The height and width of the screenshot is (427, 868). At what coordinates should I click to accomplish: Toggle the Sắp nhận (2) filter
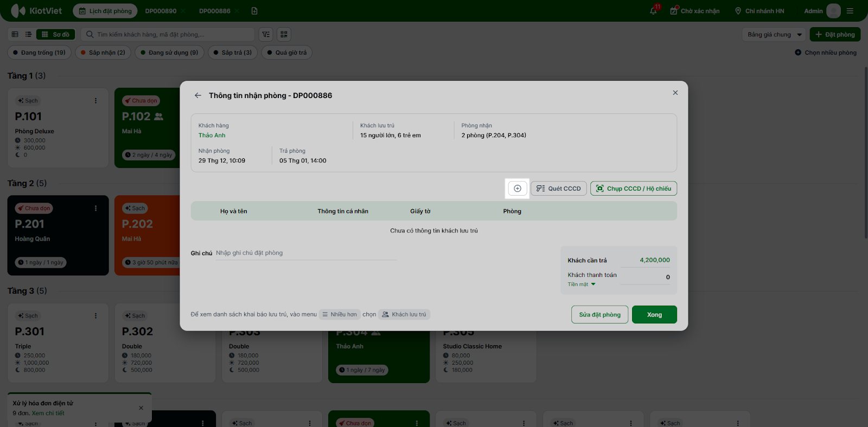(x=103, y=53)
